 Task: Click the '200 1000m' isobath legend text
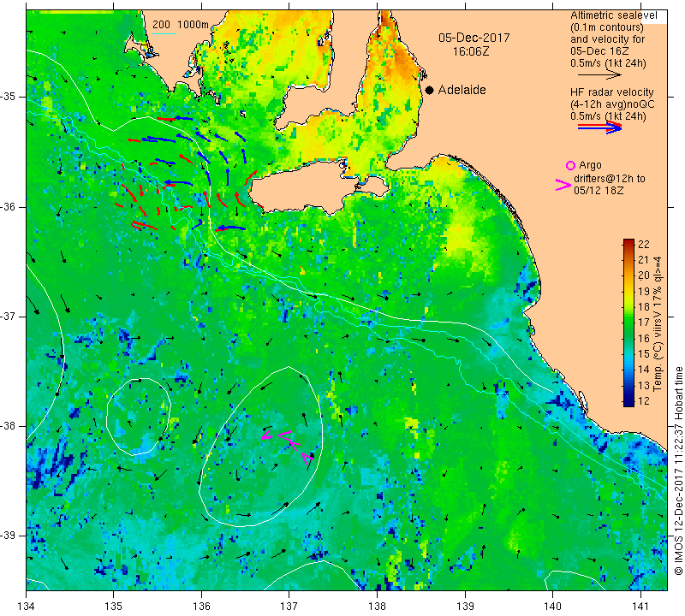181,25
